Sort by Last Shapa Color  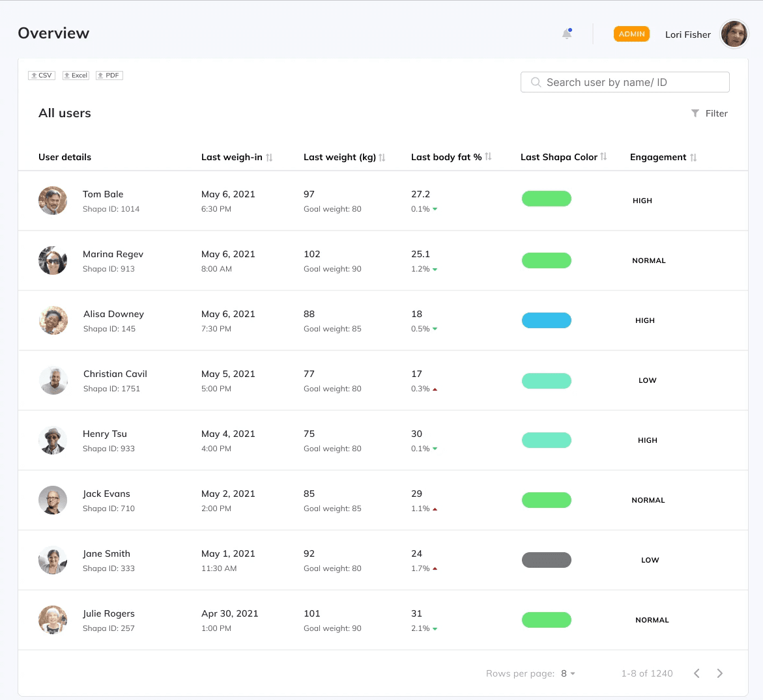tap(603, 157)
